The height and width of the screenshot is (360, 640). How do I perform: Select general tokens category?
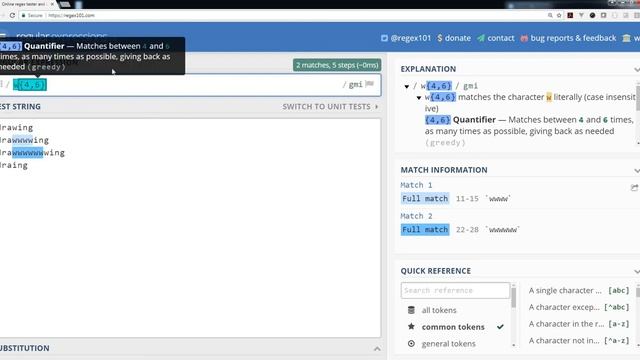(448, 344)
